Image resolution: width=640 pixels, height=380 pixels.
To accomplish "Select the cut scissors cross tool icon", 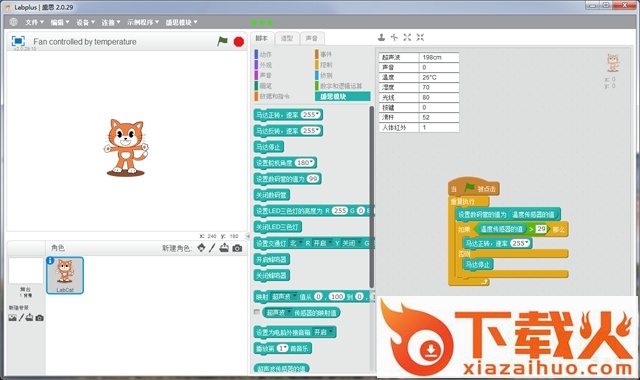I will [394, 38].
